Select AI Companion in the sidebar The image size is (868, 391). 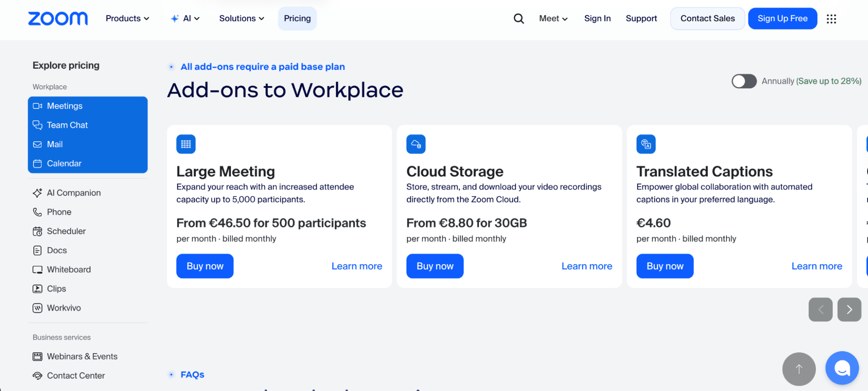click(x=73, y=193)
